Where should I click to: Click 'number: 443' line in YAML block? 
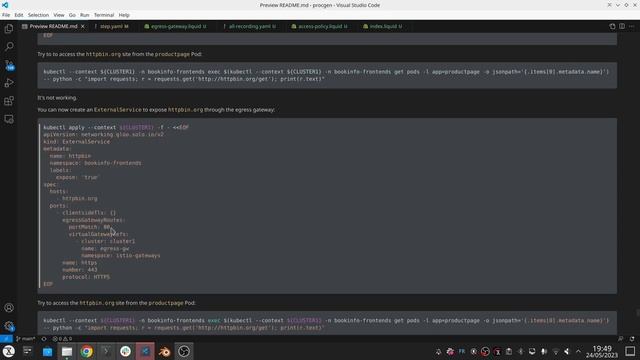pyautogui.click(x=80, y=270)
